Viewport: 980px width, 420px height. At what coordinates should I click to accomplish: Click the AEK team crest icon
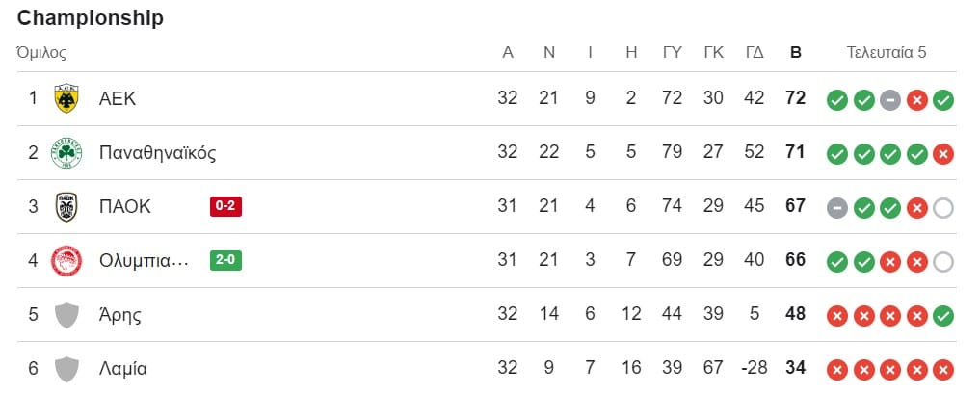(66, 98)
